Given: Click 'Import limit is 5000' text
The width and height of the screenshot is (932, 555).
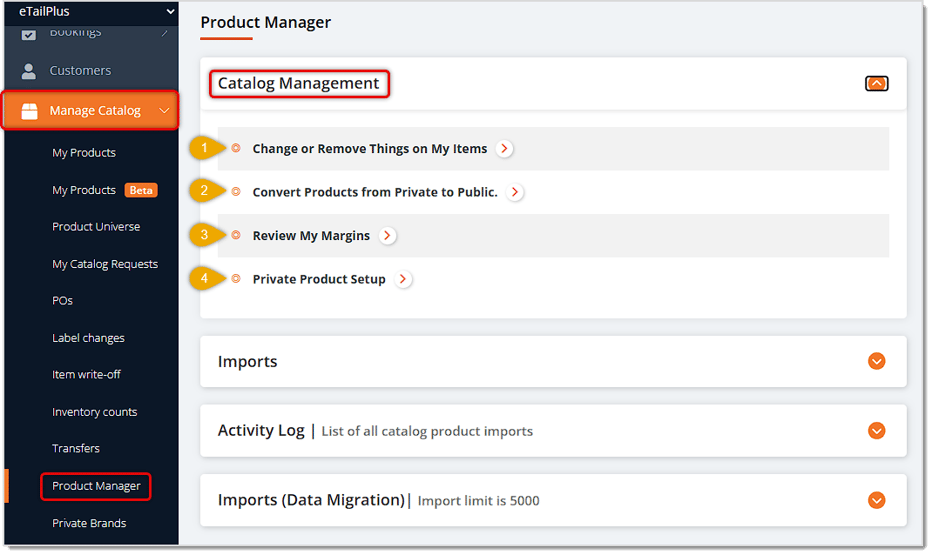Looking at the screenshot, I should click(x=478, y=501).
